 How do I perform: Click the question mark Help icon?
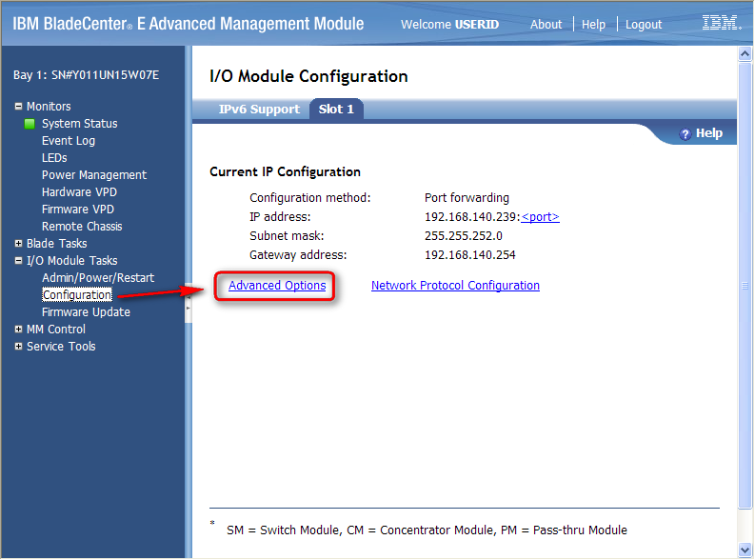tap(685, 134)
